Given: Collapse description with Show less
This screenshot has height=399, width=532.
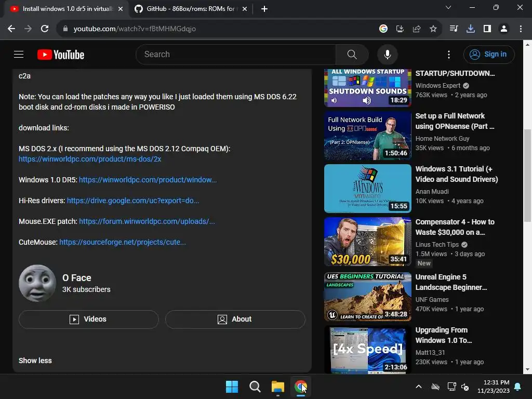Looking at the screenshot, I should [35, 361].
